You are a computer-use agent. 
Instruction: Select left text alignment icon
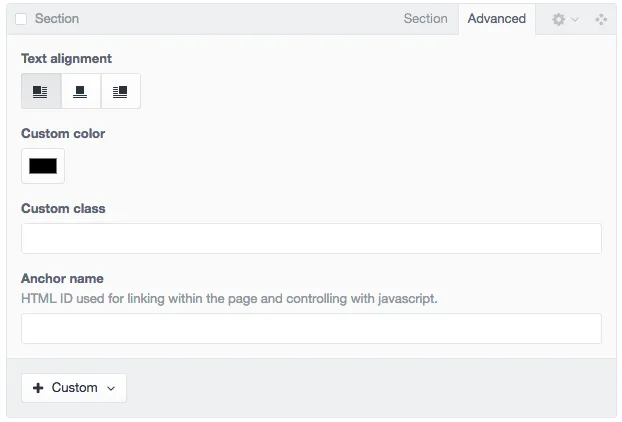click(41, 91)
